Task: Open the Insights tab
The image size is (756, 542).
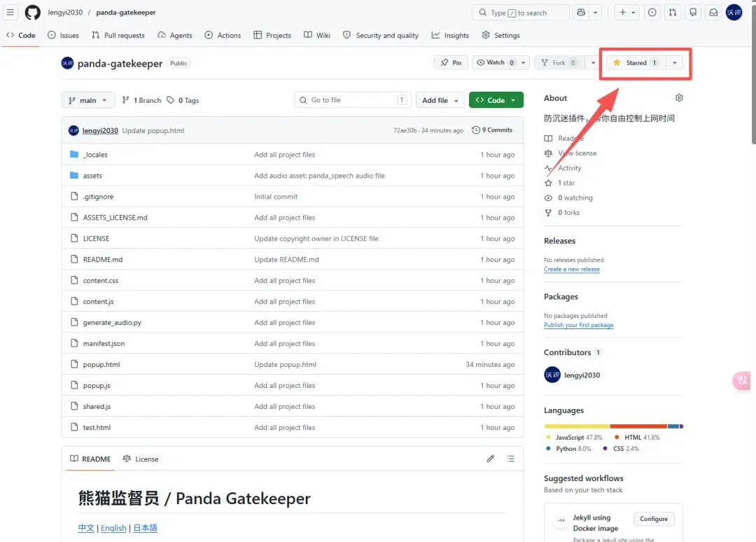Action: click(x=450, y=35)
